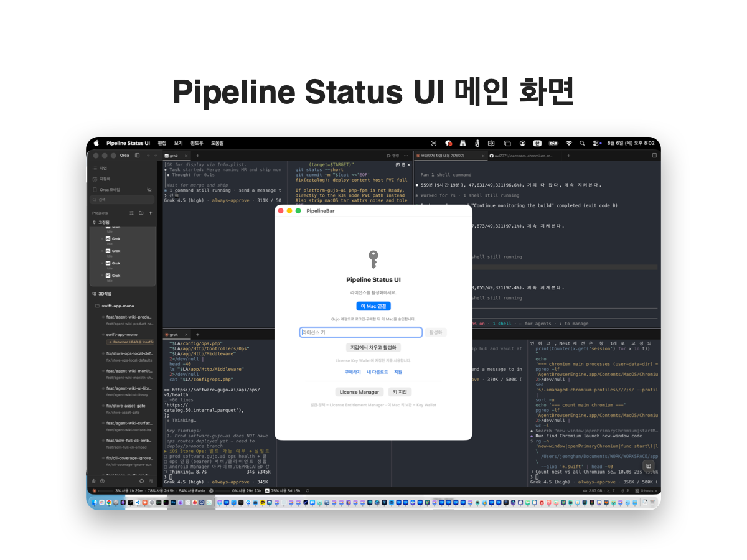Screen dimensions: 747x560
Task: Open the Pipeline Status UI app menu
Action: [128, 143]
